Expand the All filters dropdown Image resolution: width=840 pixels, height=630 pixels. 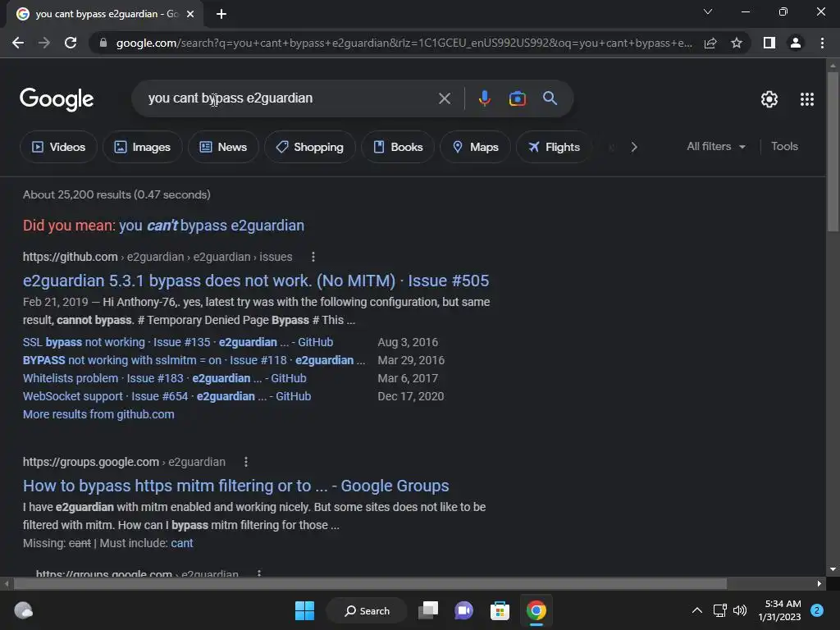tap(716, 146)
